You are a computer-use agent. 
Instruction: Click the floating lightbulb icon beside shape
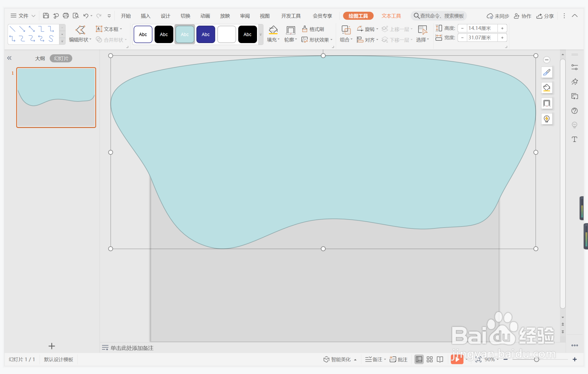coord(546,119)
